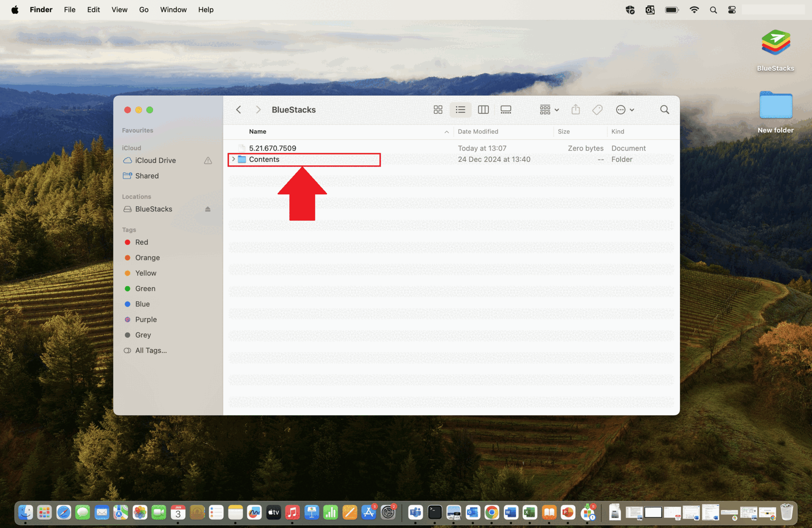
Task: Open the Edit menu
Action: [x=93, y=10]
